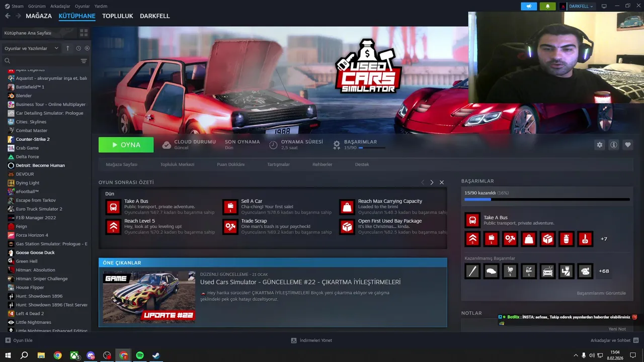Open the Update #22 news thumbnail
This screenshot has width=644, height=362.
(149, 297)
